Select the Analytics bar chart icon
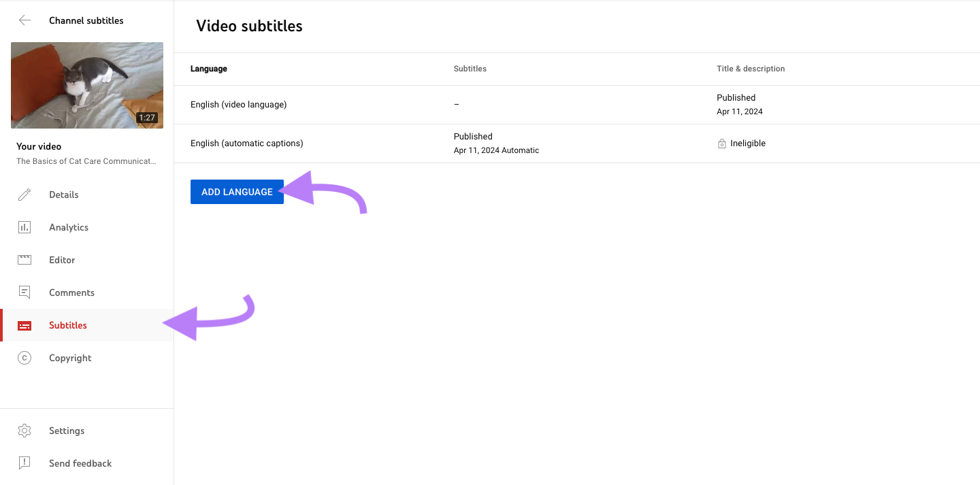This screenshot has width=980, height=485. (24, 227)
